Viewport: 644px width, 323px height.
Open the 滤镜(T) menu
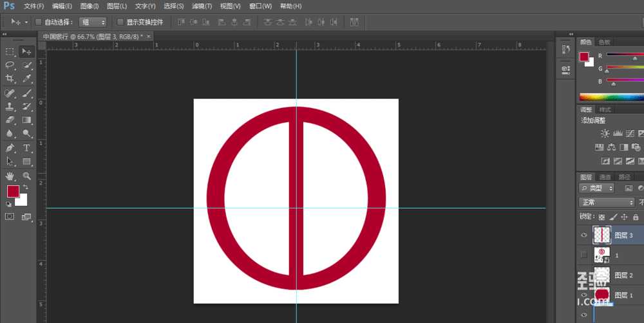pos(202,6)
